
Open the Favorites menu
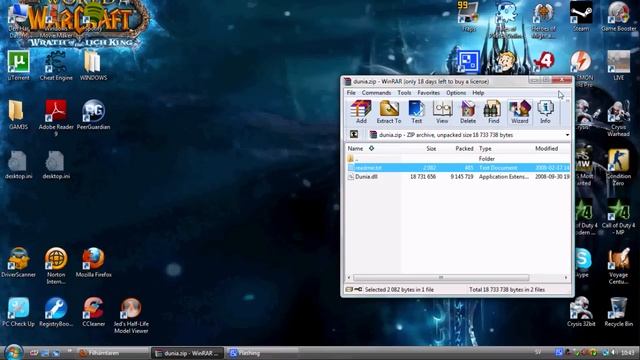[428, 93]
